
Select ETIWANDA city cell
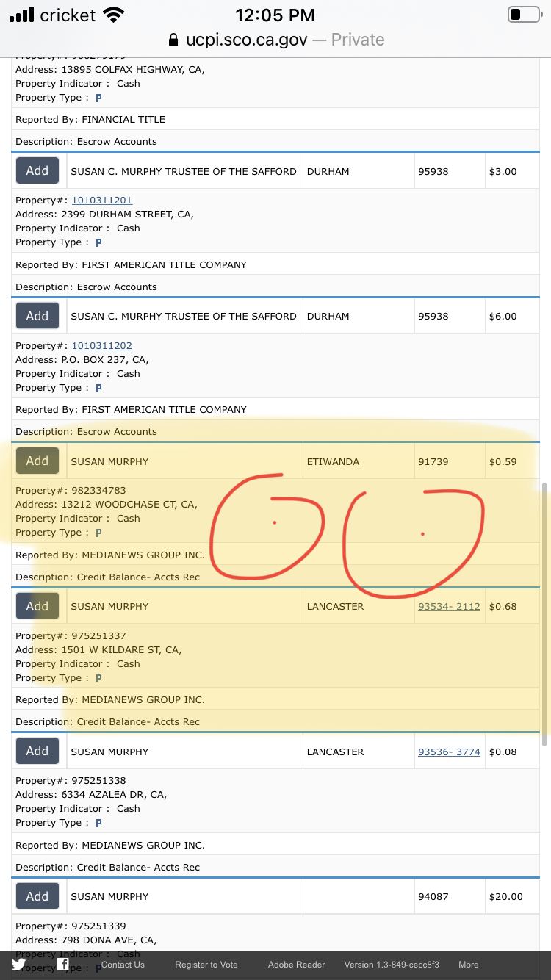point(359,461)
